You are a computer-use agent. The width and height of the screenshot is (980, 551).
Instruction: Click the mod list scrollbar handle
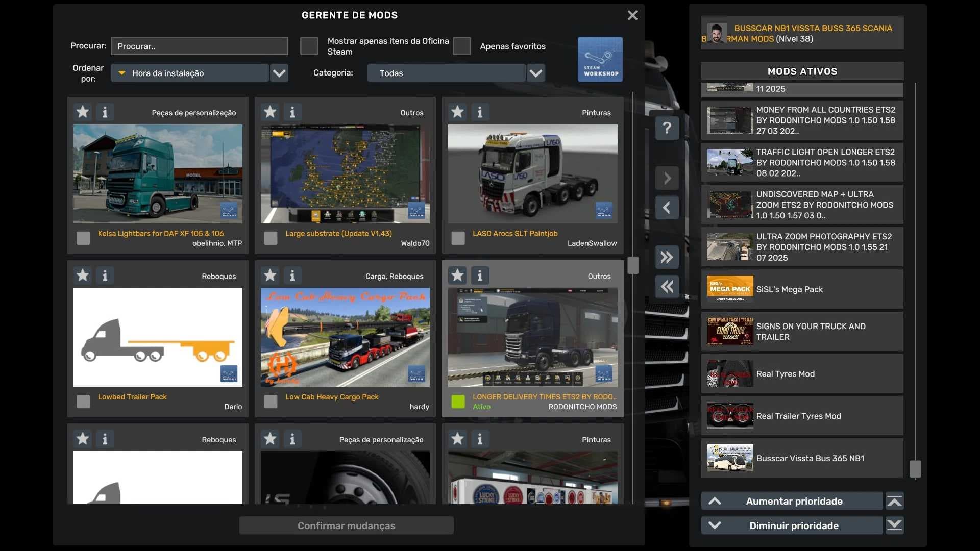(633, 265)
